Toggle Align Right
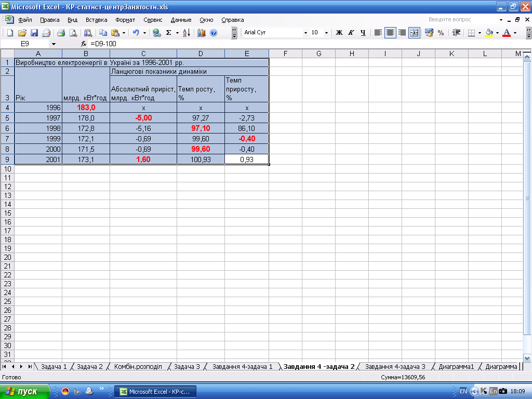 pos(402,33)
